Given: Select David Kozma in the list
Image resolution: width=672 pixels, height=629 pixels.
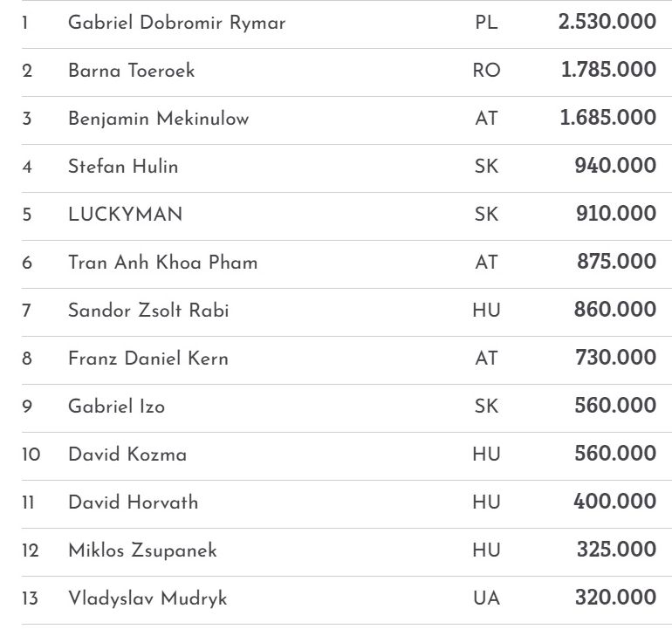Looking at the screenshot, I should pyautogui.click(x=127, y=455).
